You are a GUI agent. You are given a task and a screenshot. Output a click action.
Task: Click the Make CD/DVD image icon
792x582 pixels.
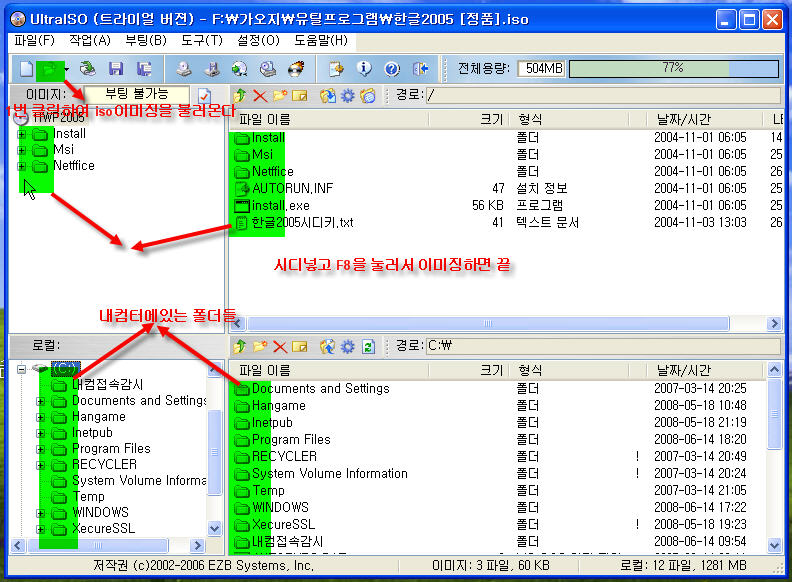[x=184, y=69]
